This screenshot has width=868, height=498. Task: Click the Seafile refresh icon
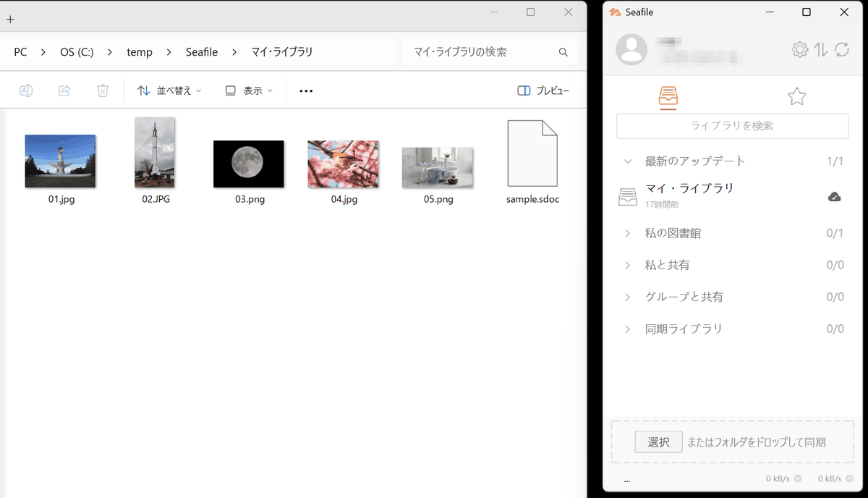click(842, 49)
